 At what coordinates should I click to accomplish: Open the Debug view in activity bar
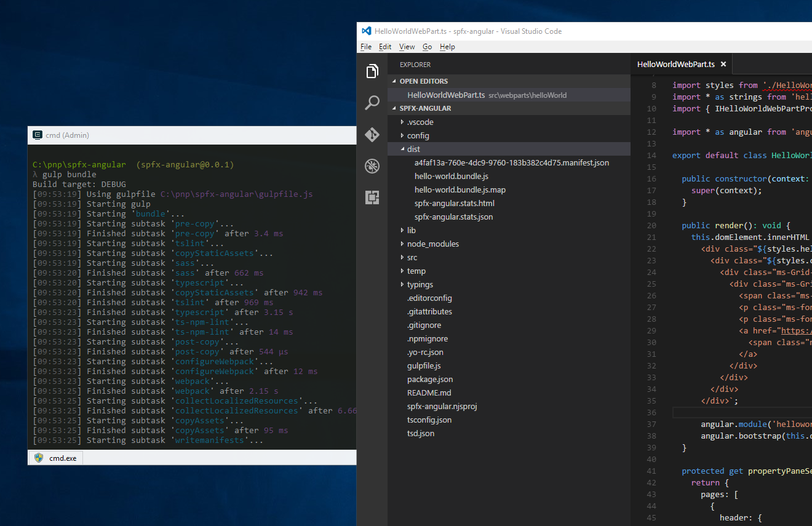click(372, 166)
